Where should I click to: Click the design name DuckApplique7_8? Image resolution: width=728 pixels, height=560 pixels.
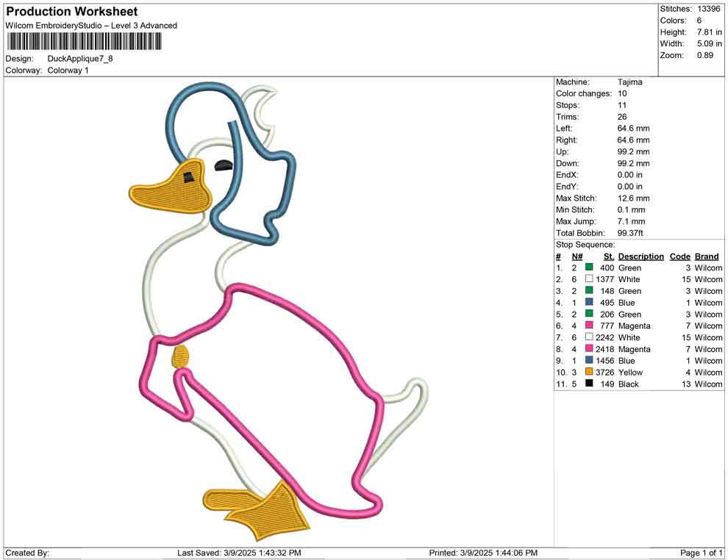pos(79,60)
